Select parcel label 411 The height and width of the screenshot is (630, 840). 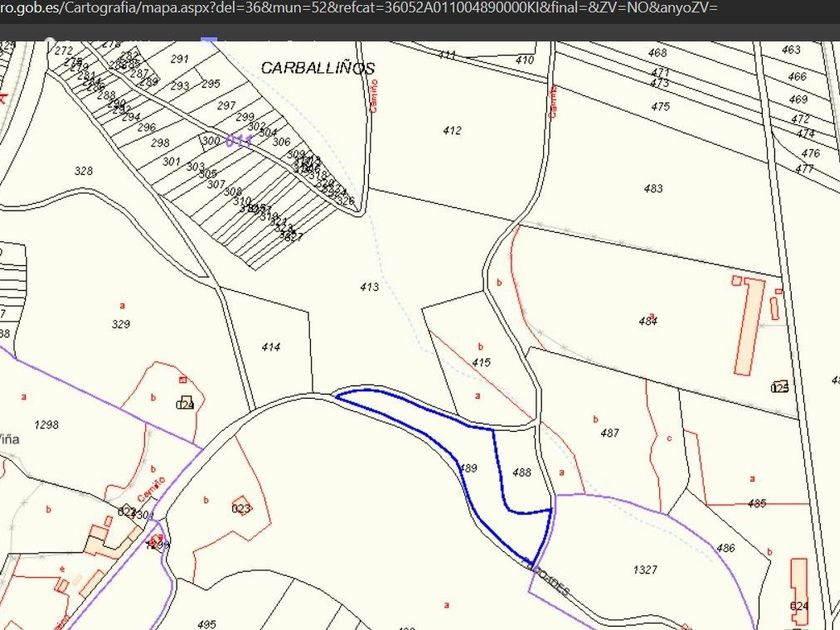point(447,55)
